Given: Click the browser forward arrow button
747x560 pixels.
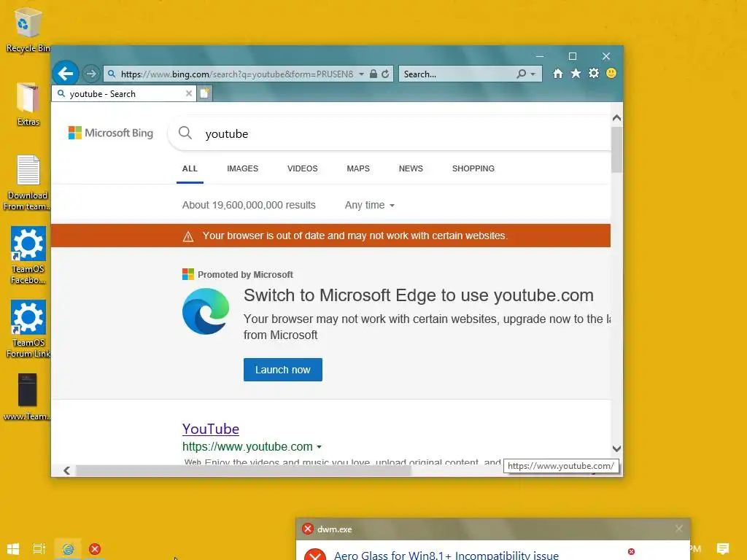Looking at the screenshot, I should (x=90, y=74).
